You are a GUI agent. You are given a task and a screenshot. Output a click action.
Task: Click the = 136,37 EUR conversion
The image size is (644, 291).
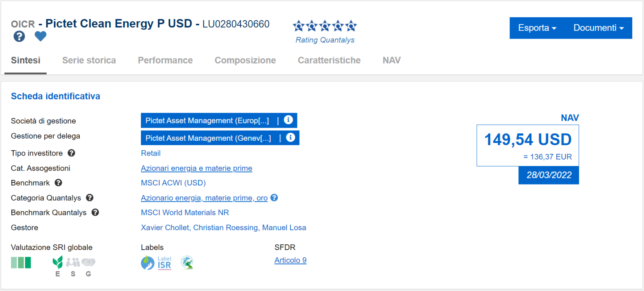(547, 157)
